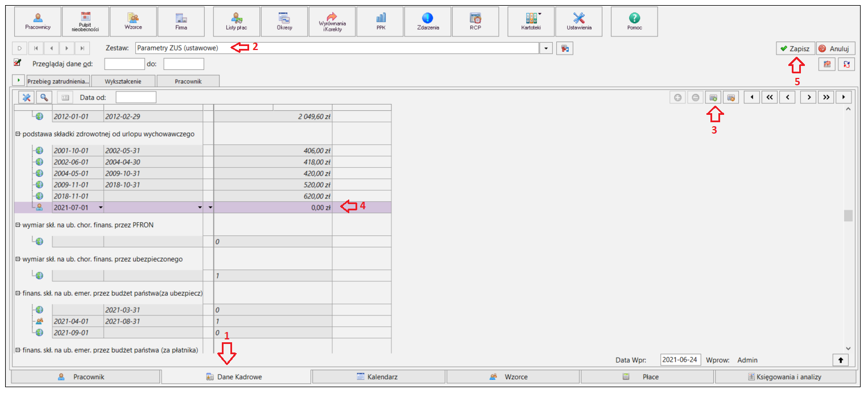868x394 pixels.
Task: Click the previous record navigation arrow
Action: point(52,48)
